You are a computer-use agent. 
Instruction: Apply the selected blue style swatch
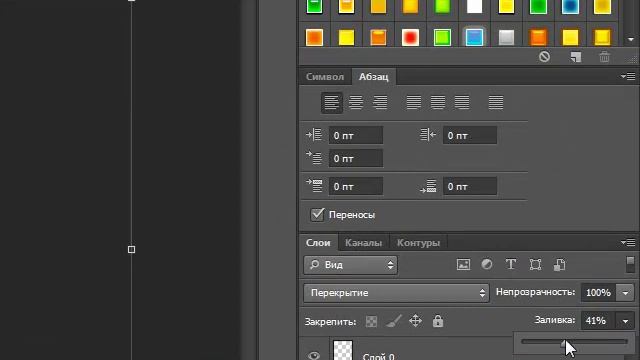[x=474, y=37]
